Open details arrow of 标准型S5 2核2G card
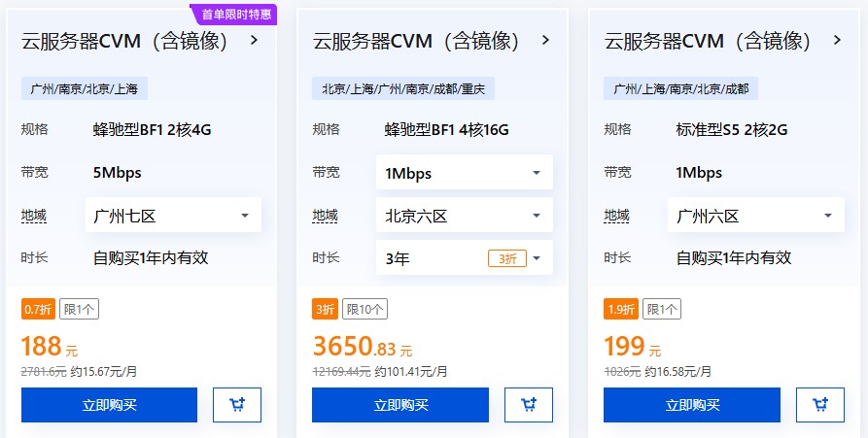 (x=837, y=40)
